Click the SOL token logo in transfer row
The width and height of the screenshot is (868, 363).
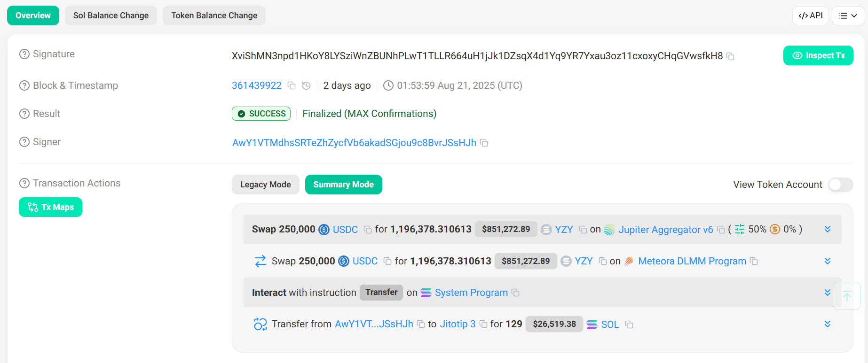click(592, 324)
